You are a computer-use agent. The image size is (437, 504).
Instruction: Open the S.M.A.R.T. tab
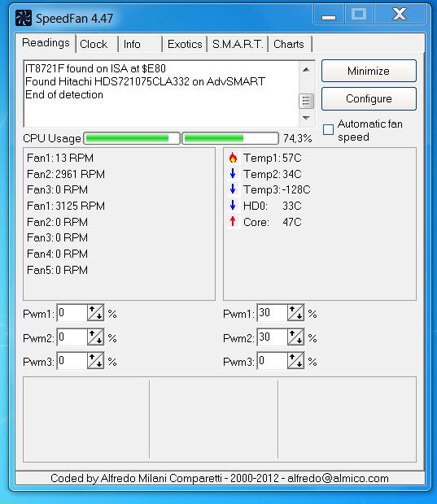238,44
